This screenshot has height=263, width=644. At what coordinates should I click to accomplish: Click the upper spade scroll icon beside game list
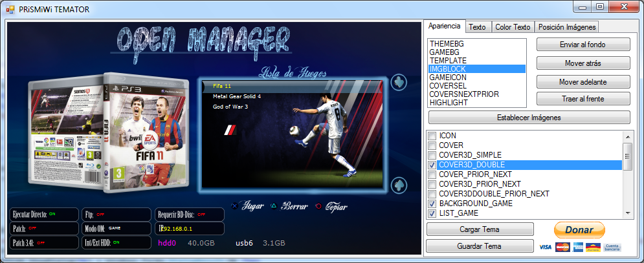(x=400, y=83)
